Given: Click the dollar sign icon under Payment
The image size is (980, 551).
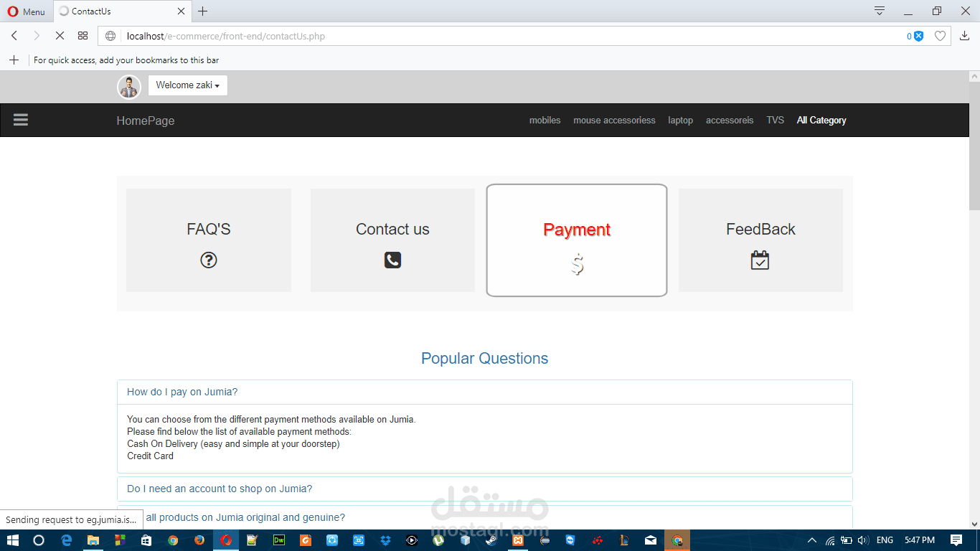Looking at the screenshot, I should (578, 265).
